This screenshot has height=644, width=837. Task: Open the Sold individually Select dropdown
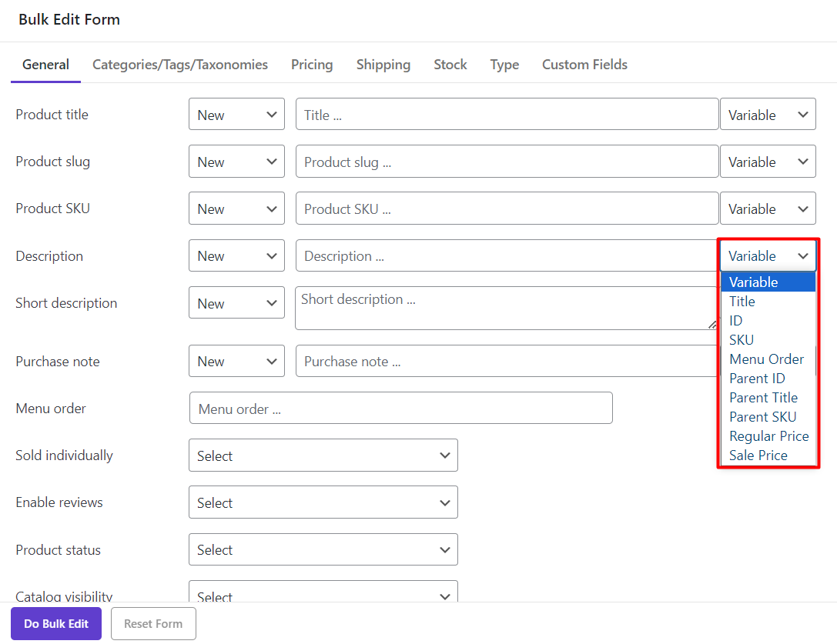[323, 455]
